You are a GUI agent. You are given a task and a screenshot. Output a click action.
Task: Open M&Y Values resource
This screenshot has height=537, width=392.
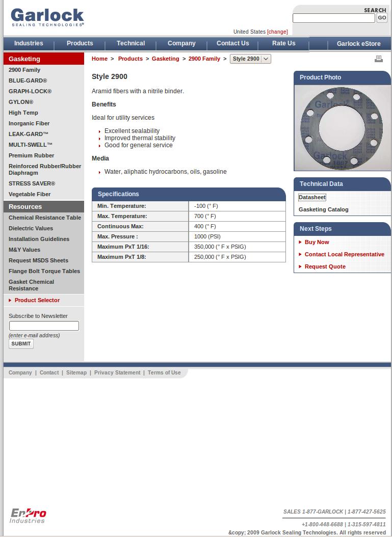tap(24, 250)
